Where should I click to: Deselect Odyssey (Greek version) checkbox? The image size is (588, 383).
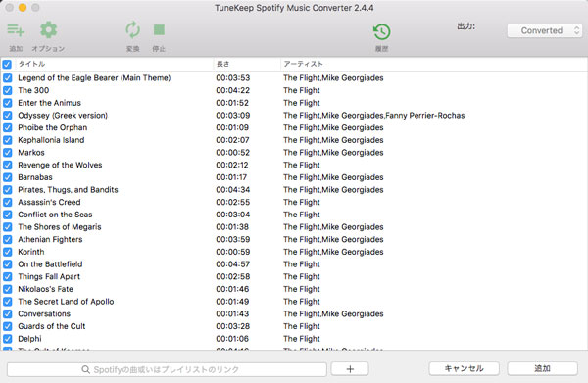coord(8,115)
